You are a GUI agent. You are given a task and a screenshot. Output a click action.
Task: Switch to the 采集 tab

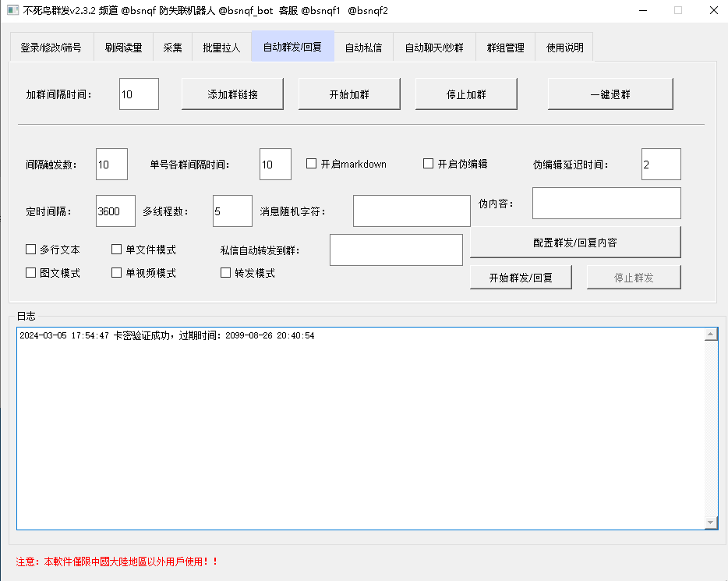click(x=172, y=48)
